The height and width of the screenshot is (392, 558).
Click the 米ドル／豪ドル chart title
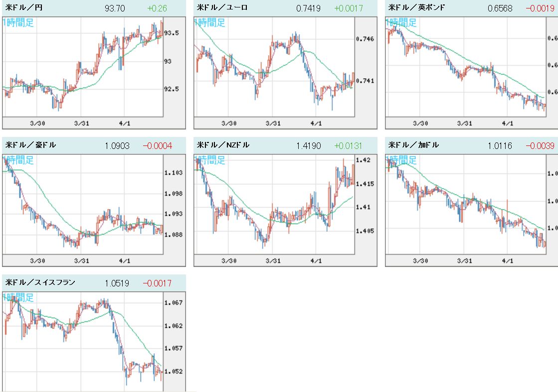click(x=31, y=145)
